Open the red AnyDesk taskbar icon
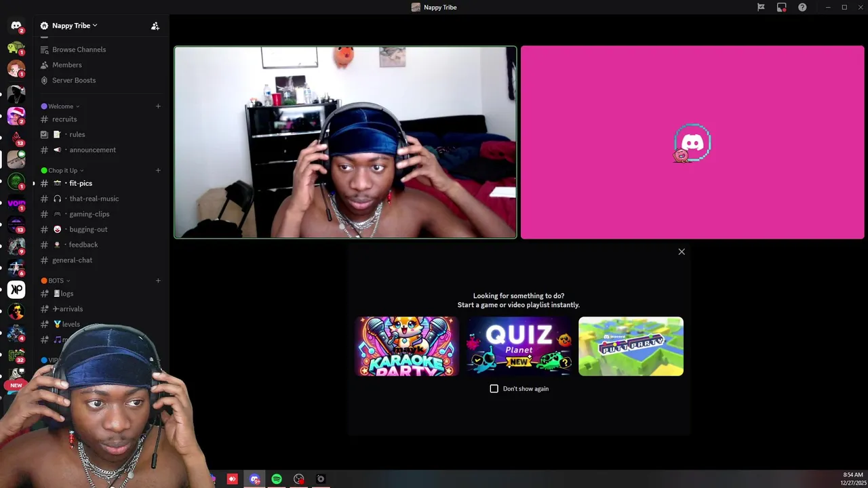Viewport: 868px width, 488px height. pos(232,479)
